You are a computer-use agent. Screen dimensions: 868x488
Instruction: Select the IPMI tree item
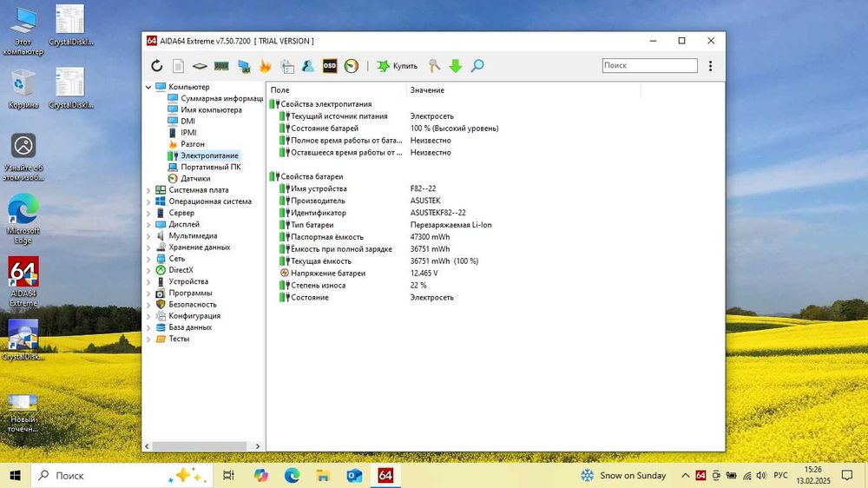[x=188, y=132]
